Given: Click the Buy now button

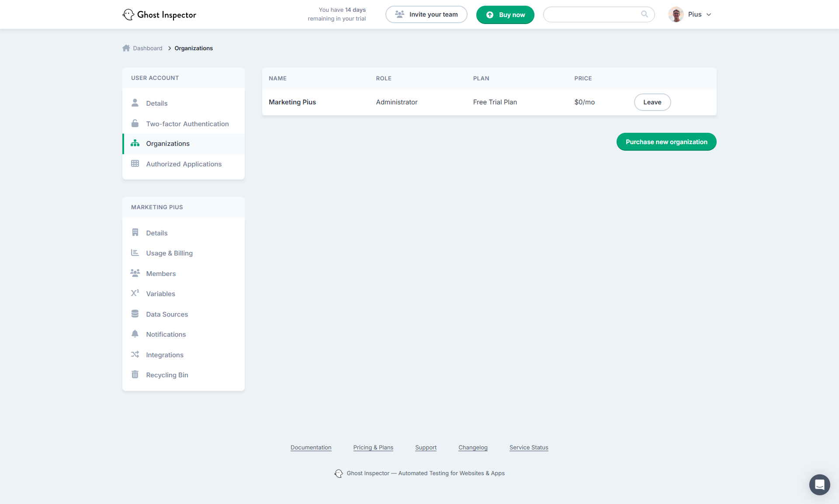Looking at the screenshot, I should tap(505, 15).
